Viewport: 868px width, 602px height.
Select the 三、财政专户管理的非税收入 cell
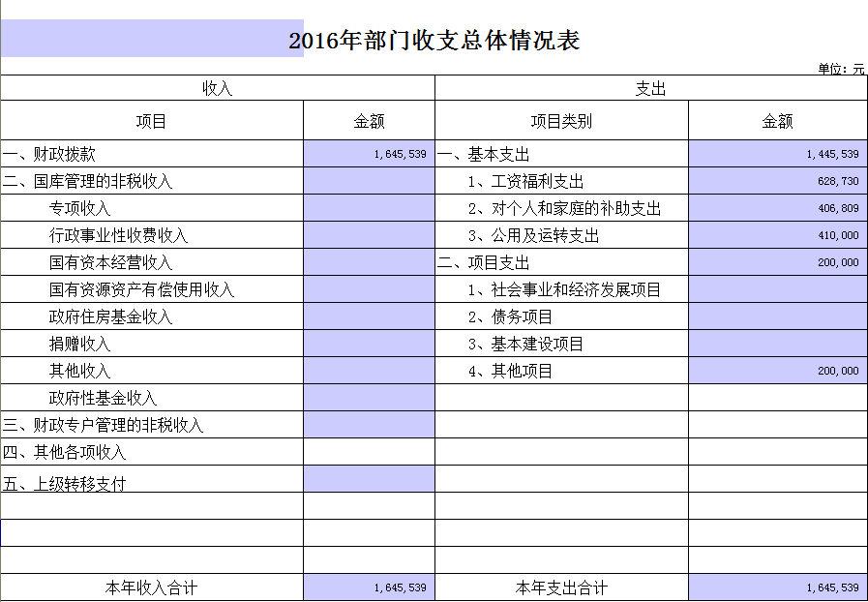[152, 425]
